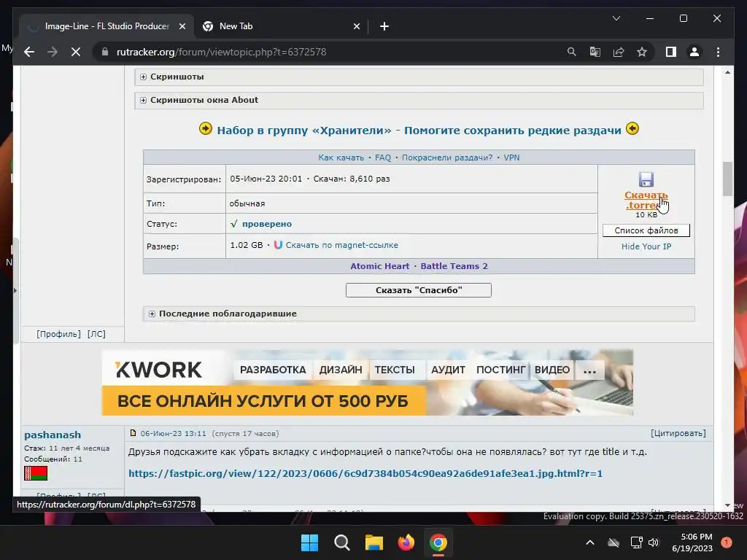The image size is (747, 560).
Task: Click the right yellow arrow icon by Хранители
Action: (632, 128)
